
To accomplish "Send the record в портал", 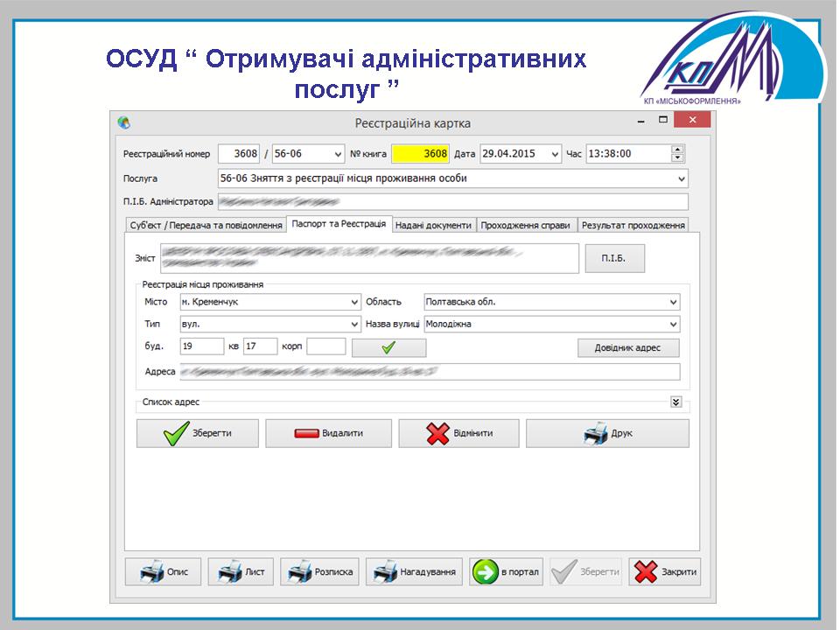I will 507,572.
